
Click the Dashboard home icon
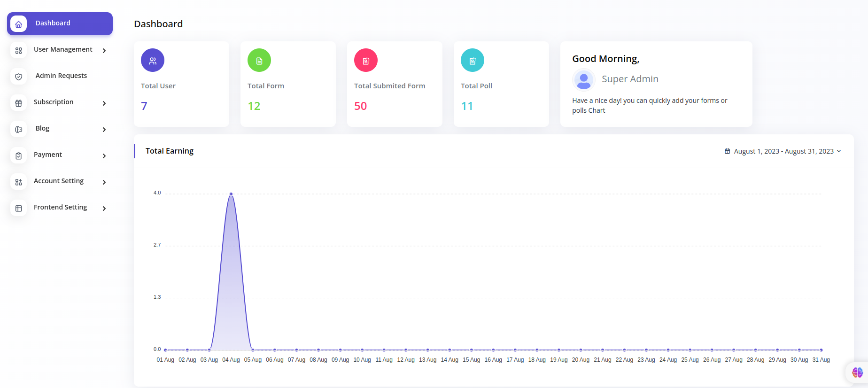[x=18, y=24]
